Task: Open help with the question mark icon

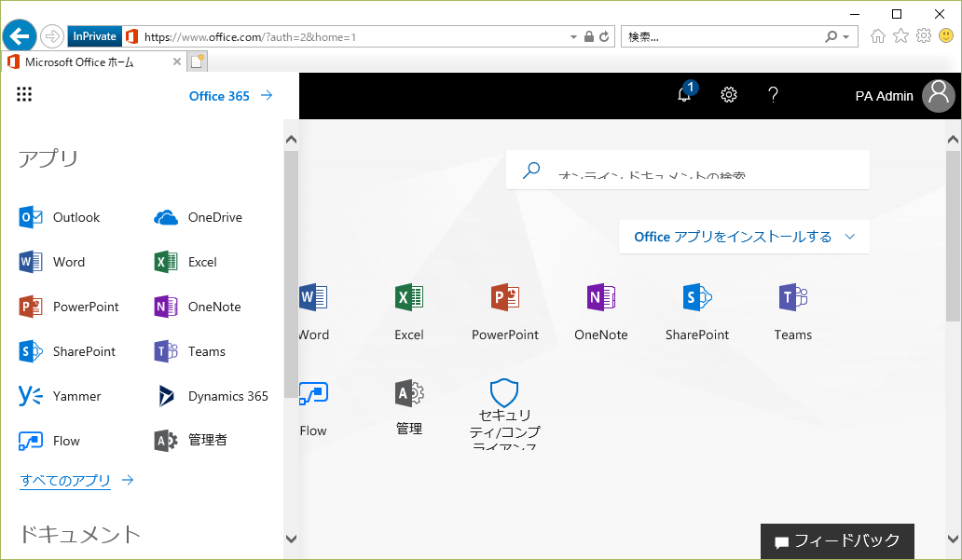Action: coord(773,94)
